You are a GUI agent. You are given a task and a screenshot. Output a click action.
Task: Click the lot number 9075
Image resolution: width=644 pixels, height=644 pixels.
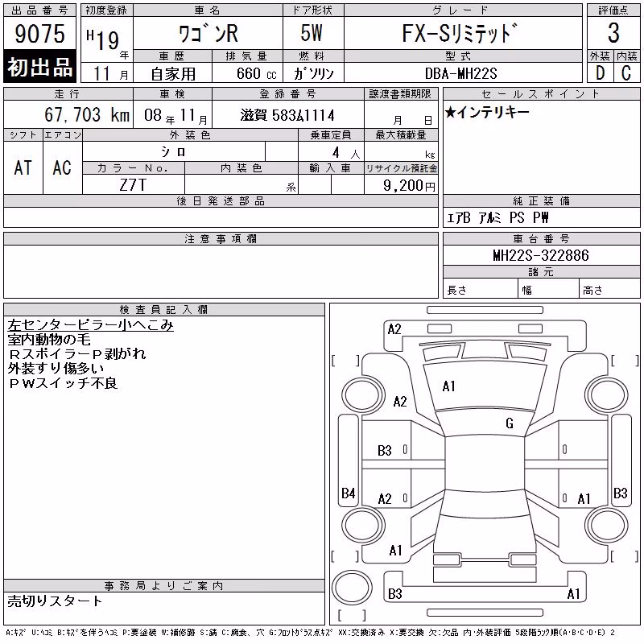click(39, 33)
